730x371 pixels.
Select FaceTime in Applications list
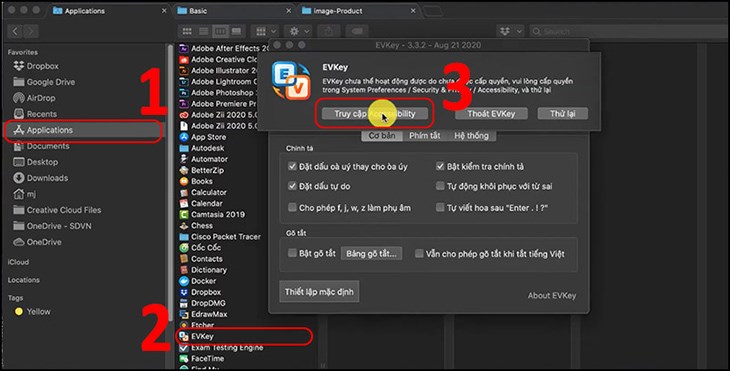pos(202,358)
